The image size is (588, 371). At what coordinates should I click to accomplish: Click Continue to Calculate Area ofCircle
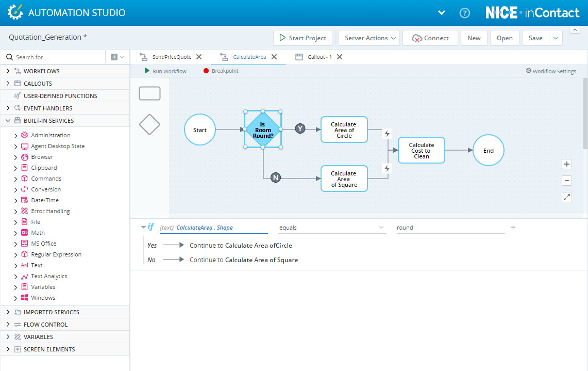click(241, 246)
